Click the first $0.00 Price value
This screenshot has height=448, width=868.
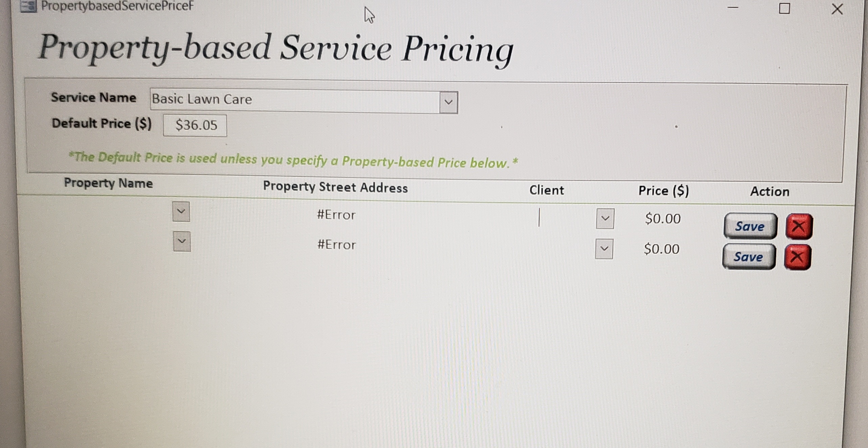tap(662, 219)
